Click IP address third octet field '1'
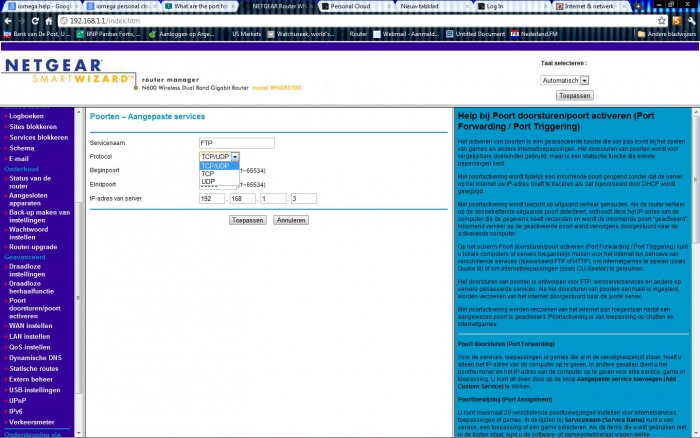This screenshot has height=438, width=700. (273, 199)
